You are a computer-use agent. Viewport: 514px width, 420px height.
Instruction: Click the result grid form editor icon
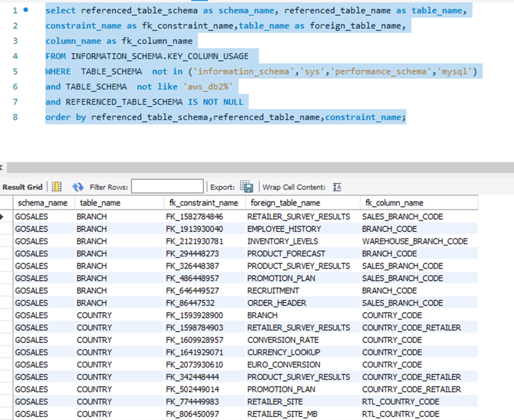(x=57, y=187)
